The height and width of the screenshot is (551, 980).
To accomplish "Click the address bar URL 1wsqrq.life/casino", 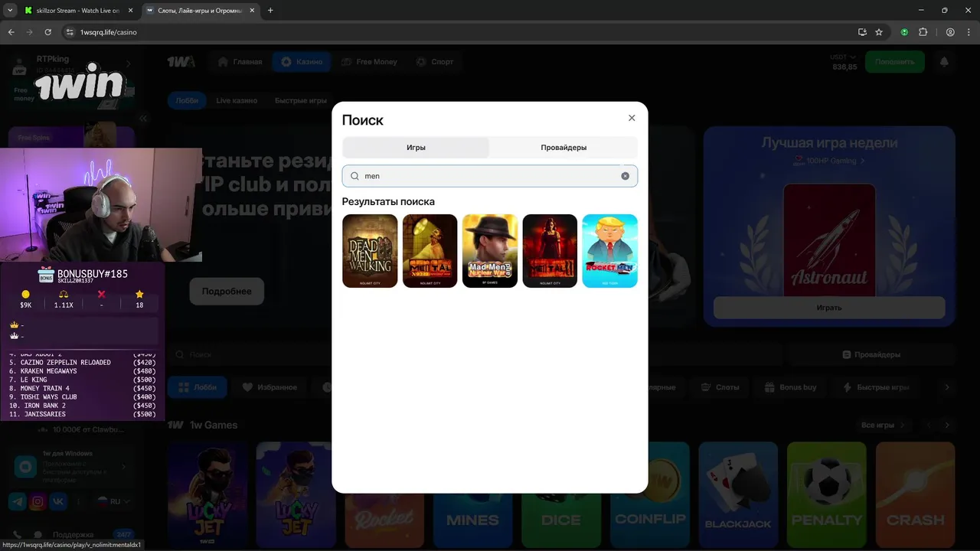I will pyautogui.click(x=109, y=32).
